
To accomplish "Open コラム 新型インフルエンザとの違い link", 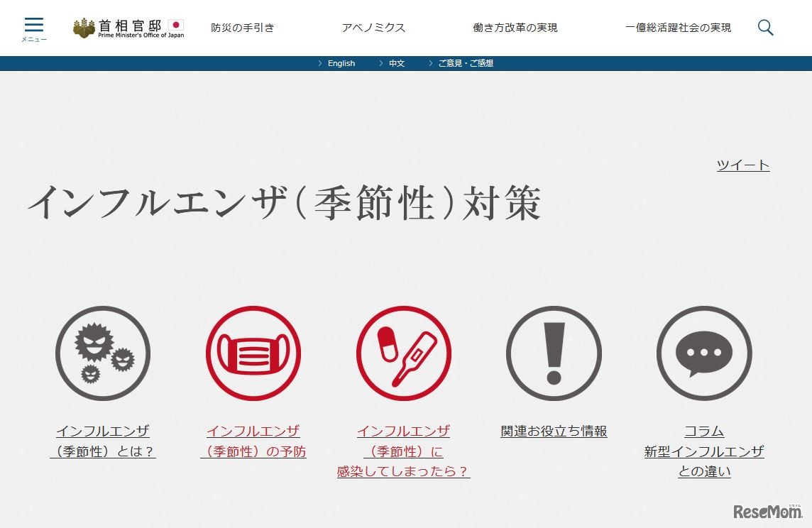I will tap(704, 451).
